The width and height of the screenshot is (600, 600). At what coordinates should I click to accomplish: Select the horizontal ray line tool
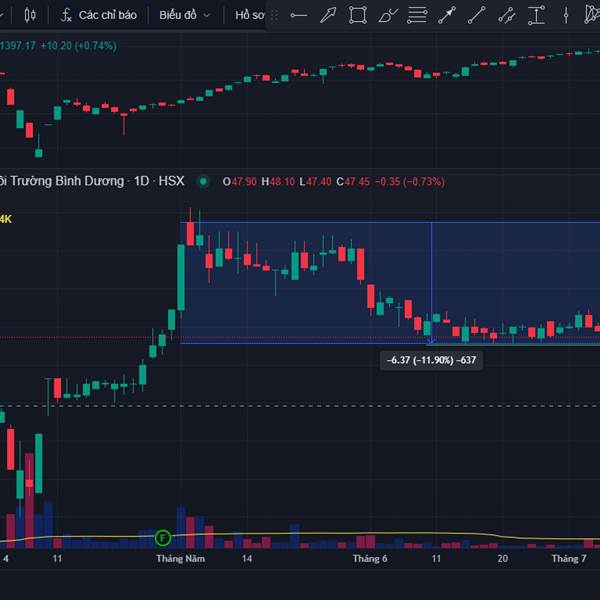pyautogui.click(x=298, y=15)
